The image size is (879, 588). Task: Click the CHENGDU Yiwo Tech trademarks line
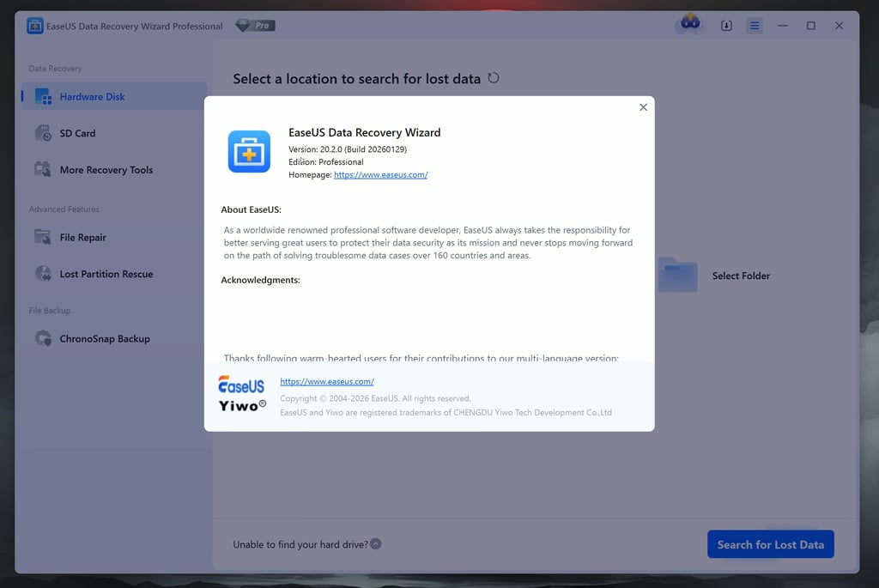click(446, 413)
